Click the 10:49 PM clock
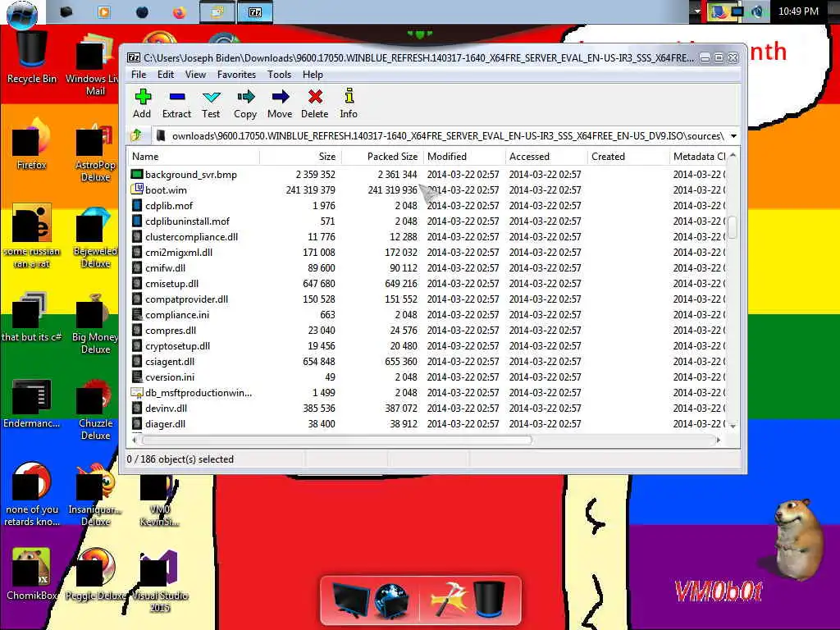This screenshot has width=840, height=630. 798,11
